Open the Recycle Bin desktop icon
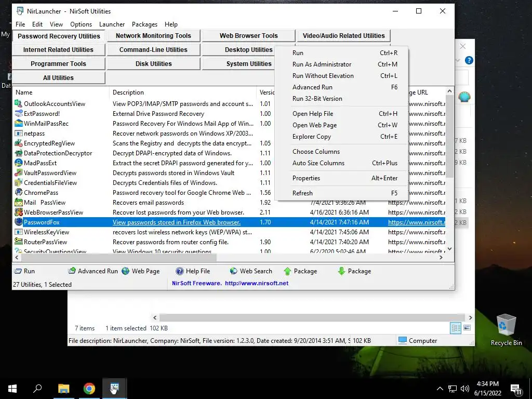The width and height of the screenshot is (532, 399). pyautogui.click(x=506, y=330)
